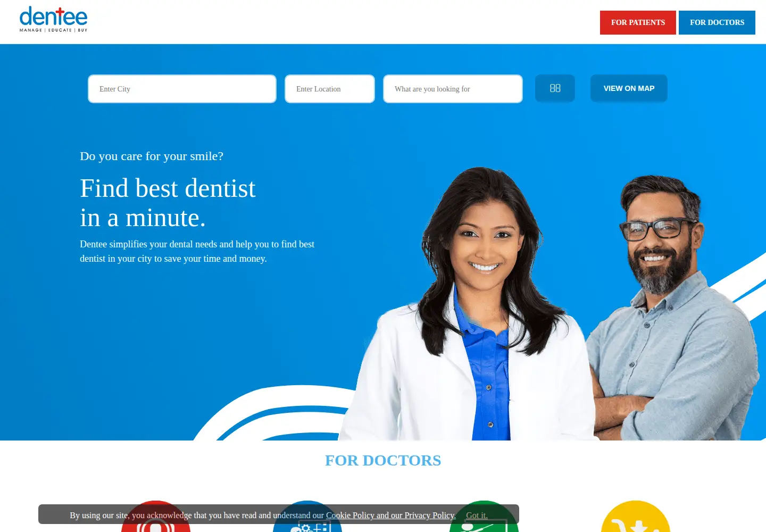Click the grid view icon button

[x=555, y=88]
